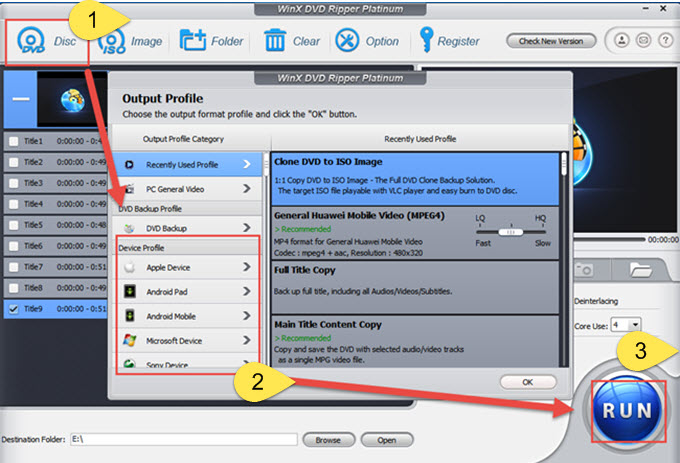
Task: Check the Title8 checkbox
Action: [14, 288]
